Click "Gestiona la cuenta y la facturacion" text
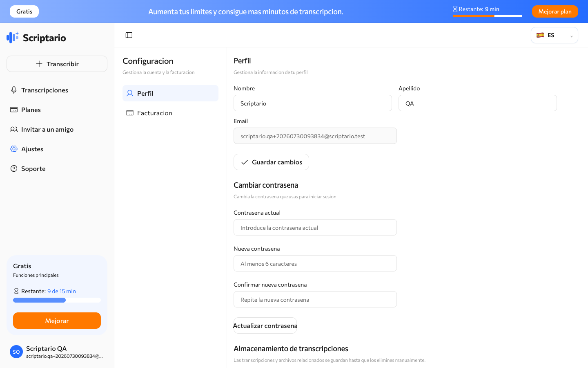 coord(158,72)
